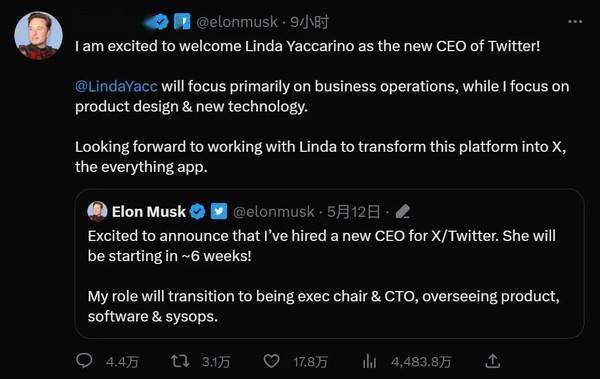Like the tweet with the heart icon
Image resolution: width=600 pixels, height=379 pixels.
pos(272,361)
